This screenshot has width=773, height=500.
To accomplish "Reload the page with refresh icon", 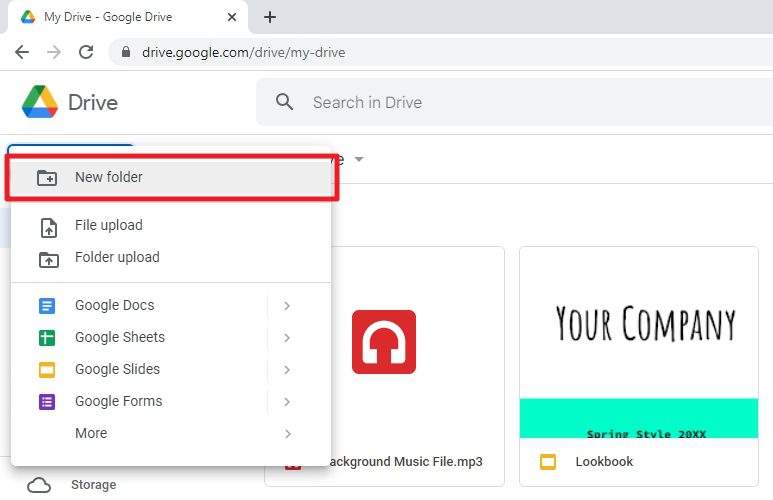I will pyautogui.click(x=86, y=52).
